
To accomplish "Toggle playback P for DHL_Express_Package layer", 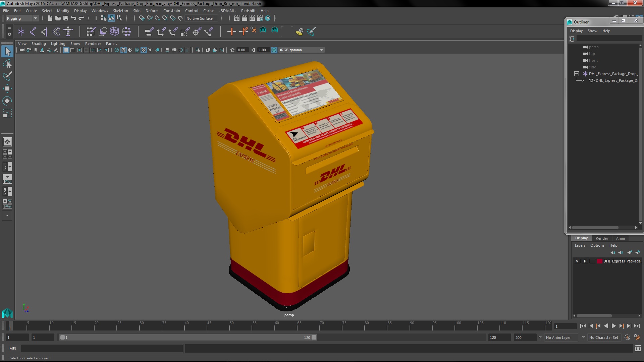I will pyautogui.click(x=585, y=261).
